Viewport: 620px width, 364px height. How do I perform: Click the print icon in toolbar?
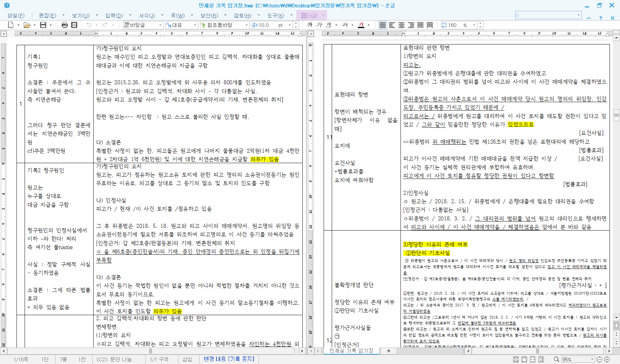65,25
